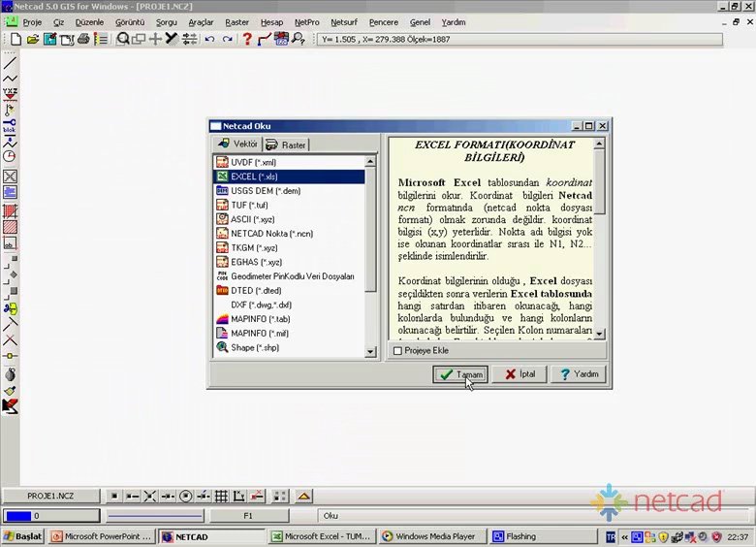Click the yellow triangle icon in bottom bar
Viewport: 756px width, 547px height.
pyautogui.click(x=303, y=496)
